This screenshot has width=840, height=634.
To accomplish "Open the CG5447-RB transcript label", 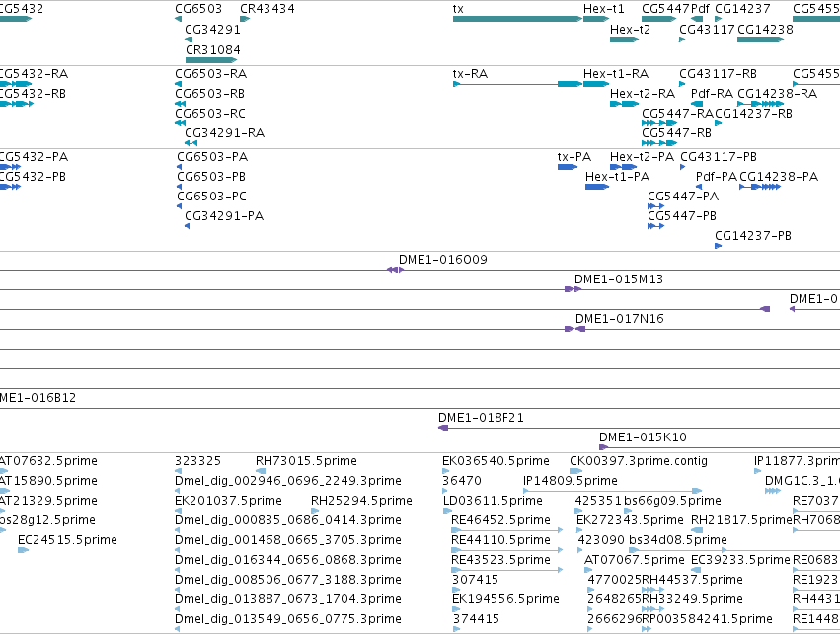I will [676, 133].
